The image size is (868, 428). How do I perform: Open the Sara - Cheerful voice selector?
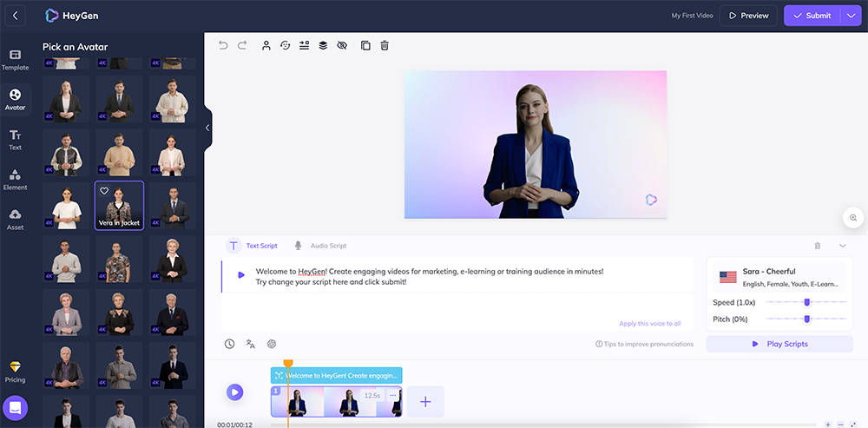779,277
